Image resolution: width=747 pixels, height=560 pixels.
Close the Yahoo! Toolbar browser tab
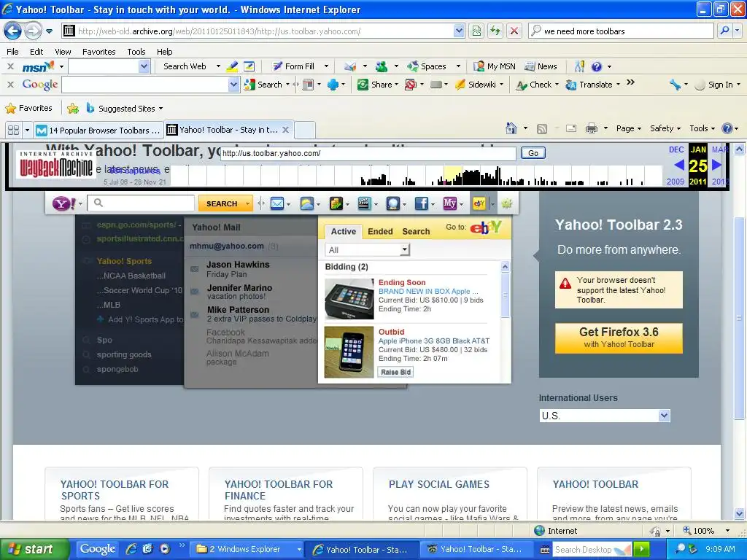tap(285, 130)
